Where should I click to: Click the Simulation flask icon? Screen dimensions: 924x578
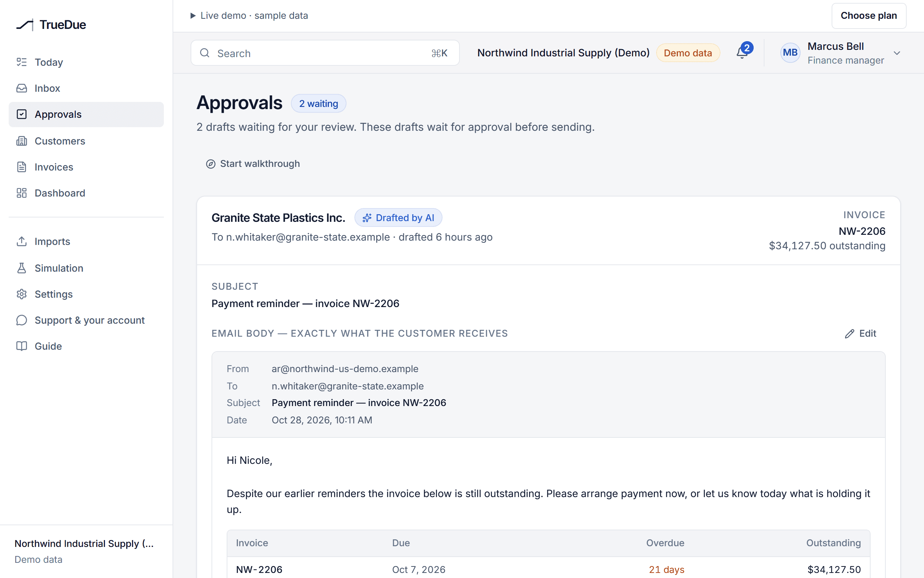pos(22,268)
